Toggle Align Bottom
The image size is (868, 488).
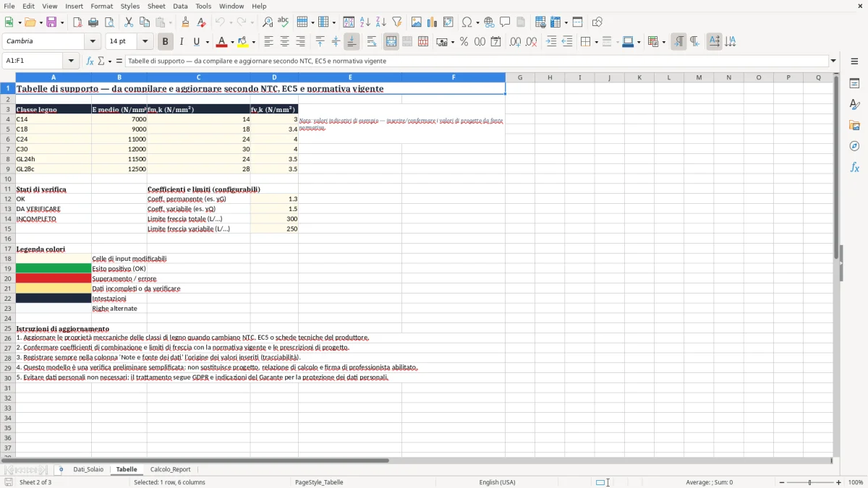tap(352, 42)
